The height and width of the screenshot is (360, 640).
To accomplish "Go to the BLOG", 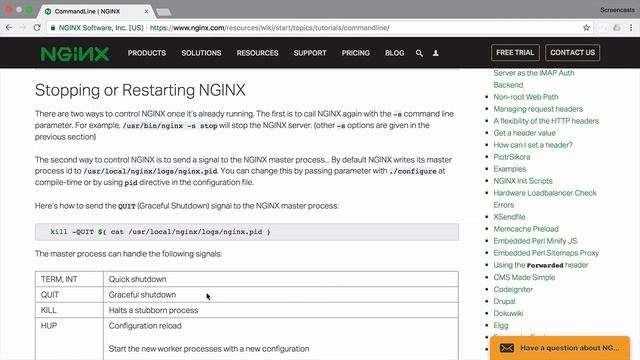I will point(395,53).
